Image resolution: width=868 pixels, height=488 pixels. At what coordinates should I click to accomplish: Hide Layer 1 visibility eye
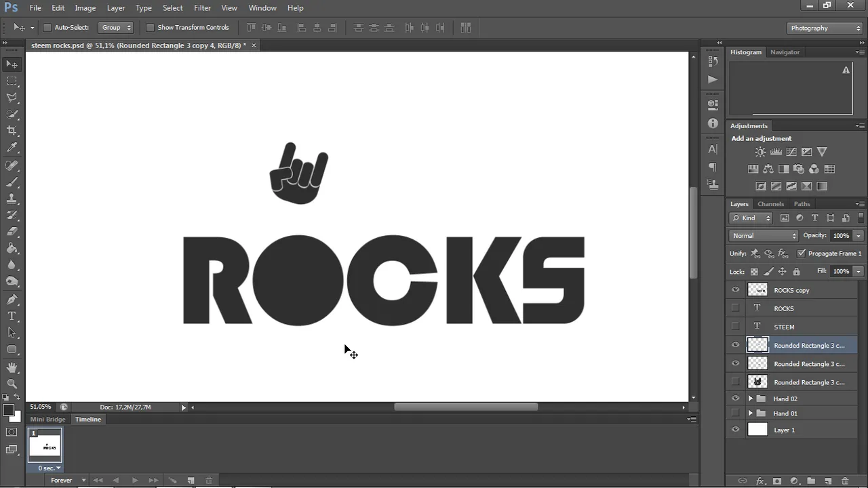point(735,430)
